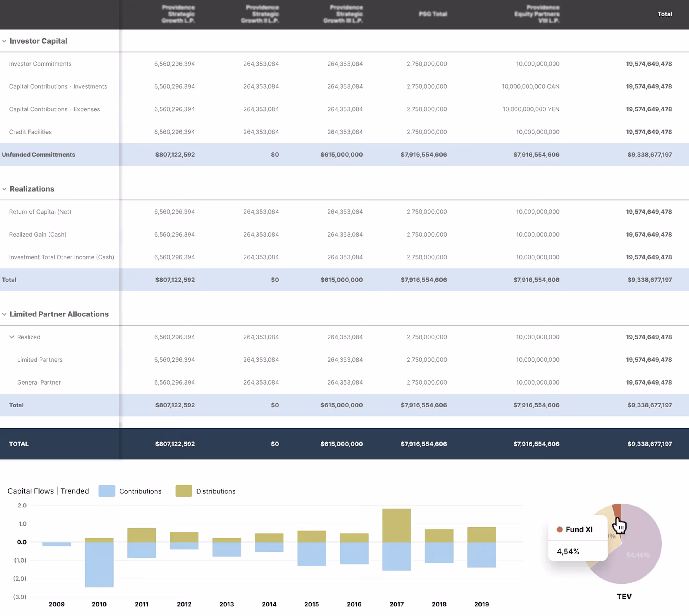Viewport: 689px width, 616px height.
Task: Click the Contributions legend label
Action: 140,491
